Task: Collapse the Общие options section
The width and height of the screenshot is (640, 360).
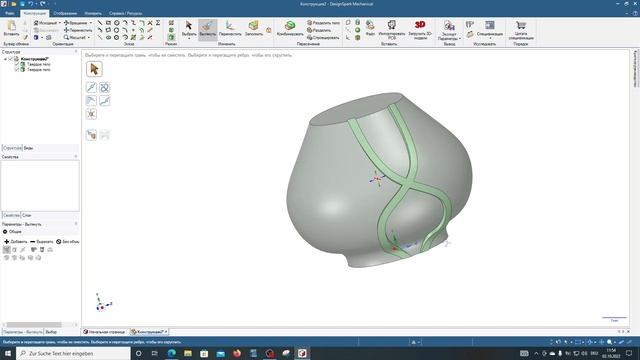Action: (x=5, y=231)
